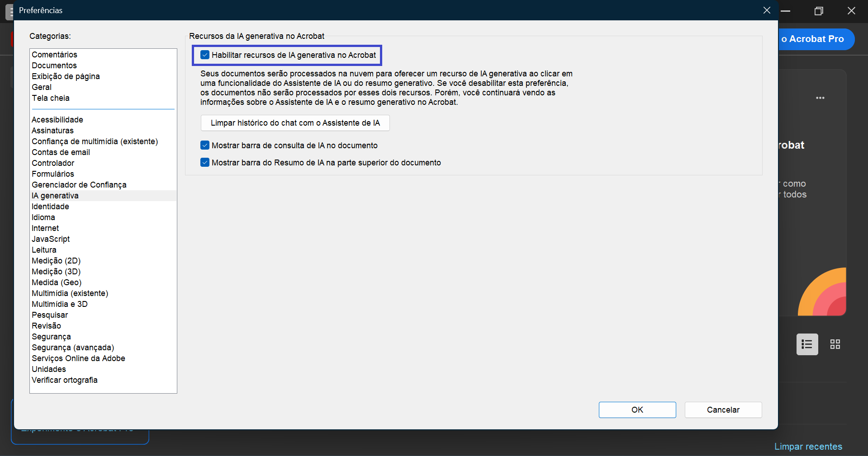
Task: Choose the Controlador category
Action: pos(103,163)
